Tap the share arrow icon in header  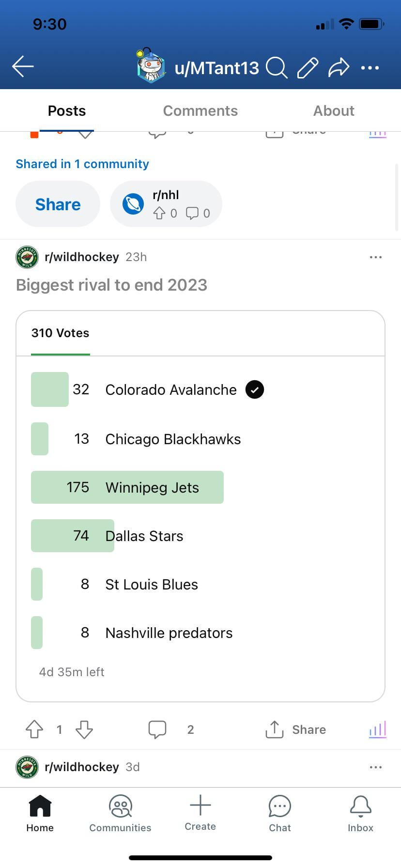(339, 67)
